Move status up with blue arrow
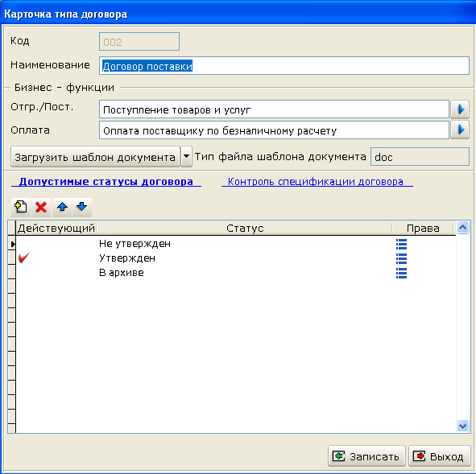 62,208
